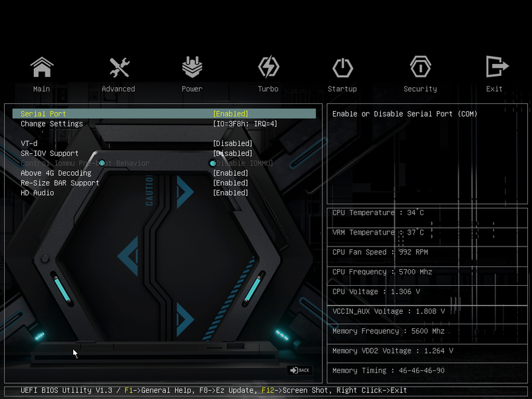Image resolution: width=532 pixels, height=399 pixels.
Task: Select the Above 4G Decoding label
Action: coord(56,173)
